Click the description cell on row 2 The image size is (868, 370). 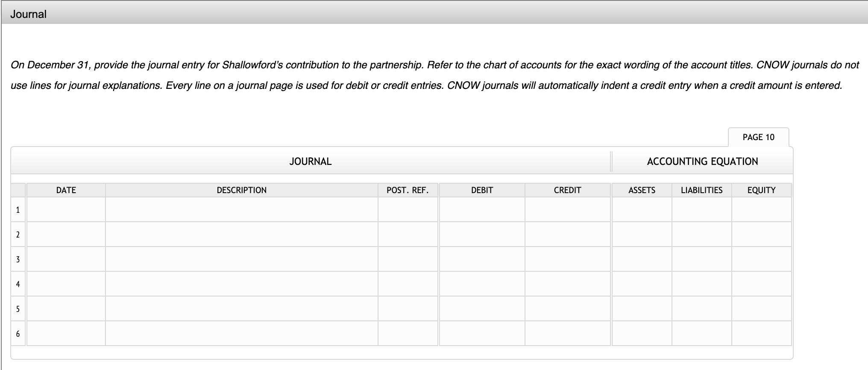(x=242, y=234)
